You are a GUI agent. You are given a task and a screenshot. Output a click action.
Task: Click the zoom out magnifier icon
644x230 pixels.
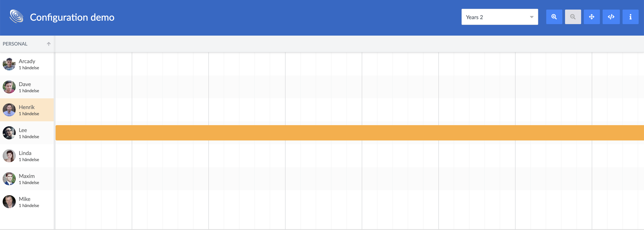click(x=573, y=17)
